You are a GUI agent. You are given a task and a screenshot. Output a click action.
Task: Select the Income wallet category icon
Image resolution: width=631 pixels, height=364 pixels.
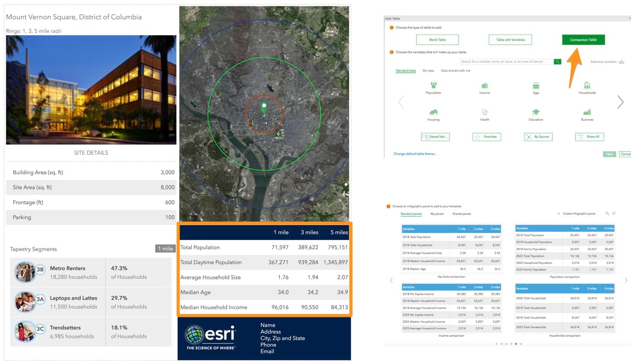coord(485,85)
